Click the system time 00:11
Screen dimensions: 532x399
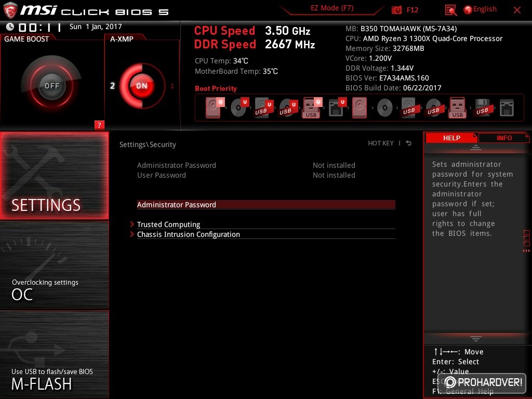coord(40,27)
